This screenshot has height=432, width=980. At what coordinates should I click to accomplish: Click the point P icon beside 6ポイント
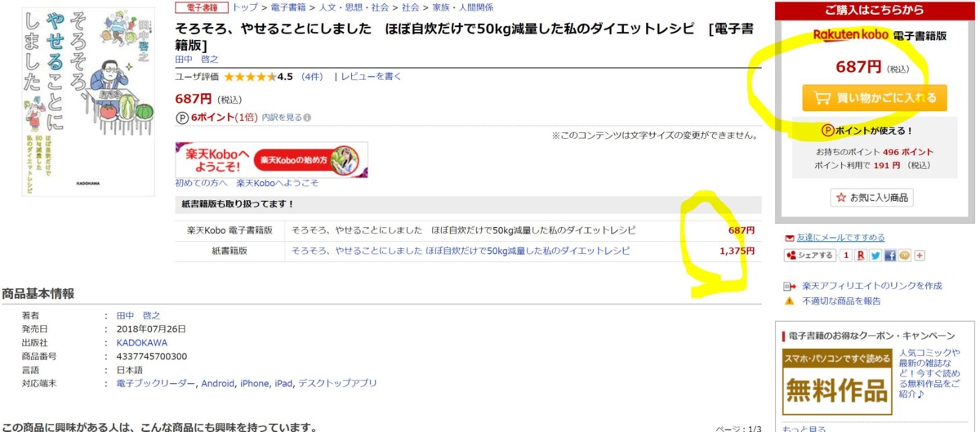[182, 118]
